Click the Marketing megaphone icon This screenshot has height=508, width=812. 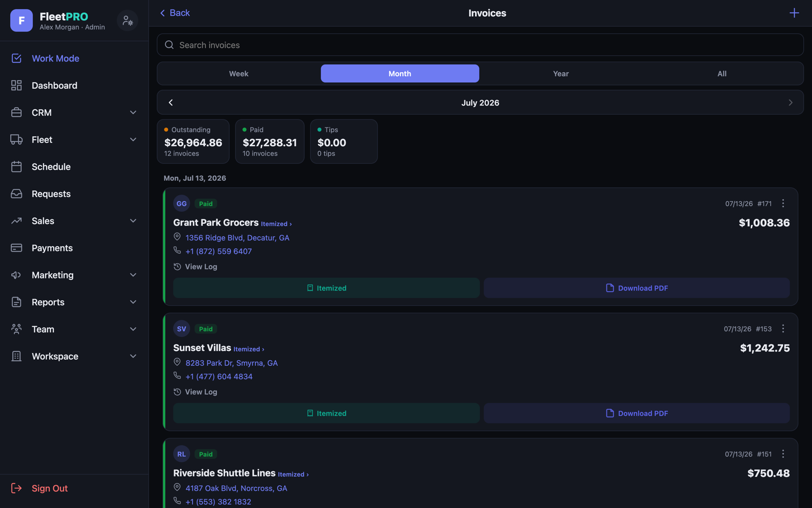[x=16, y=275]
